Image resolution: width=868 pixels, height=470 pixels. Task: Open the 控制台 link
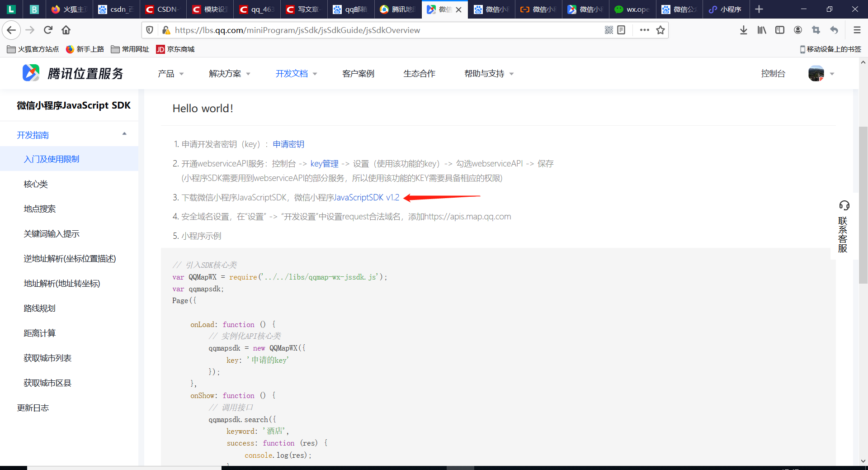click(773, 74)
